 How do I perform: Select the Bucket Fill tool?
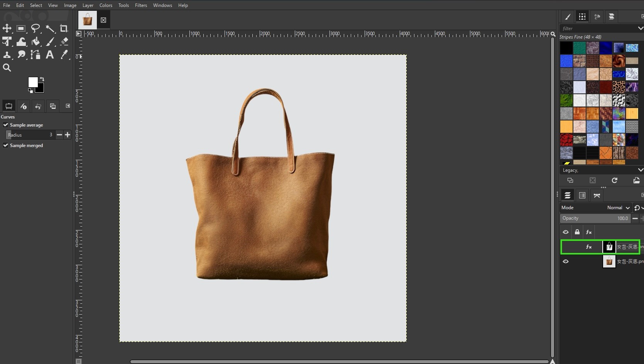click(35, 41)
